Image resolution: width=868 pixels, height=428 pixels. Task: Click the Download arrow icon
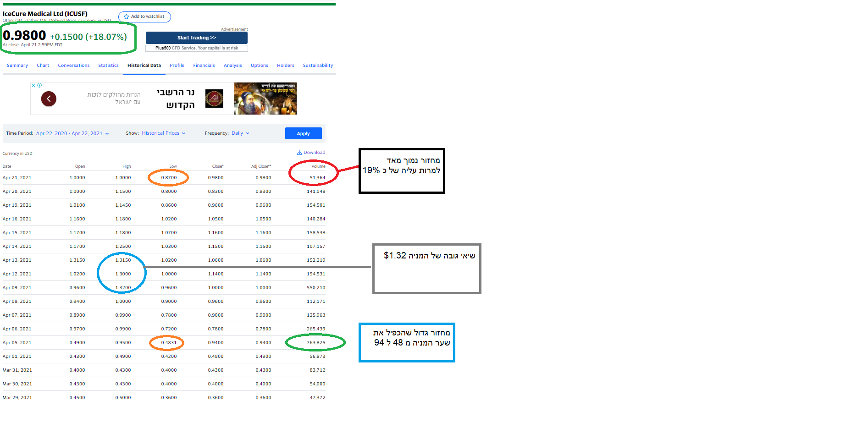[x=299, y=153]
